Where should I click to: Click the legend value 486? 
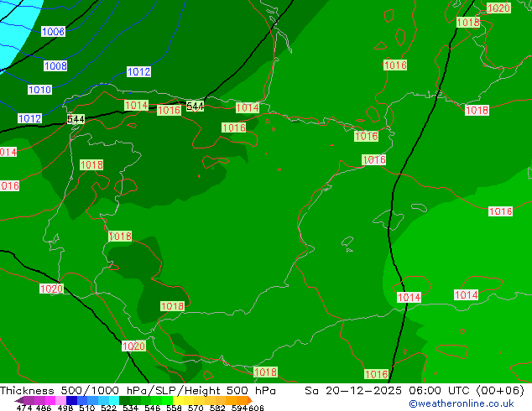coord(44,408)
